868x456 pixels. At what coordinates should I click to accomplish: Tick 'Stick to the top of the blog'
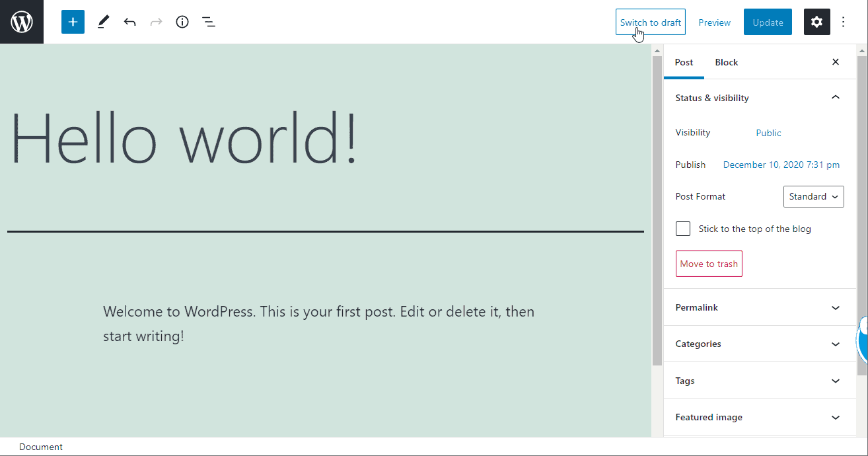(683, 229)
